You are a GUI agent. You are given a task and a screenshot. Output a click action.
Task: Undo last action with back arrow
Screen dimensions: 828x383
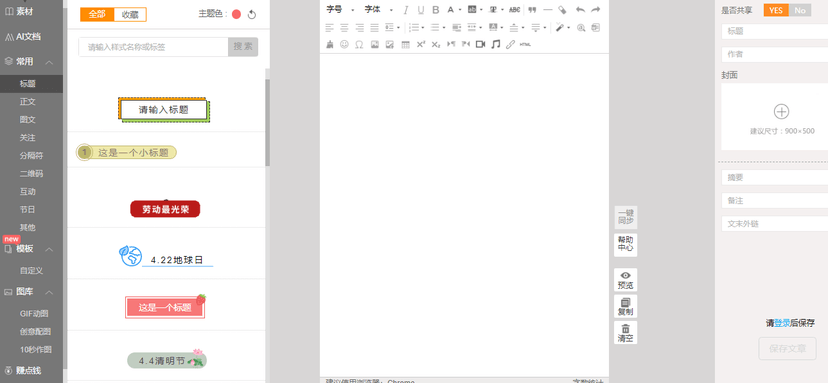coord(580,10)
